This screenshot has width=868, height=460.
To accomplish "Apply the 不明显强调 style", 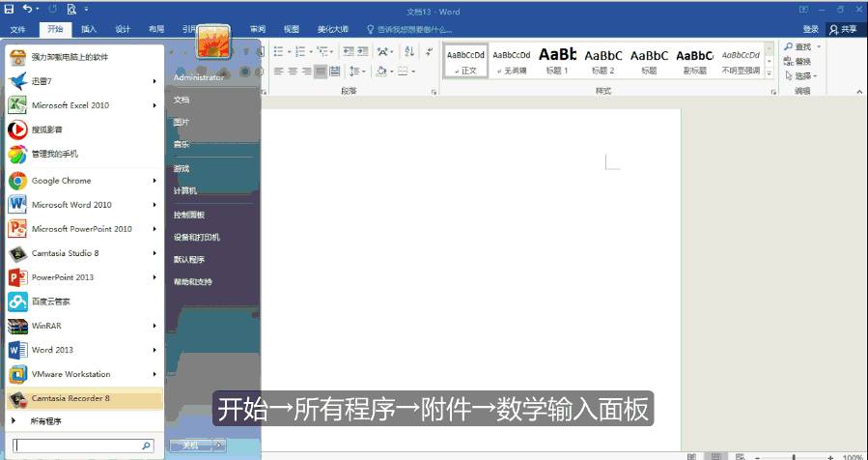I will (741, 61).
